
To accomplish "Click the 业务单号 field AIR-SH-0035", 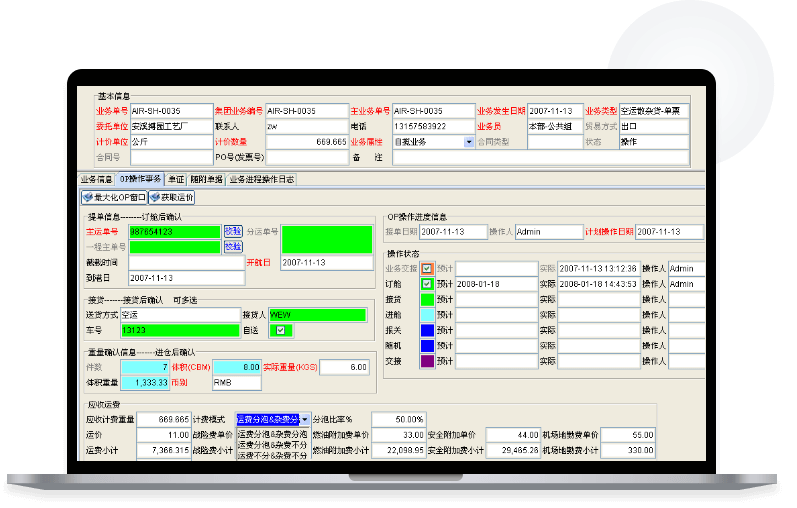I will point(171,111).
